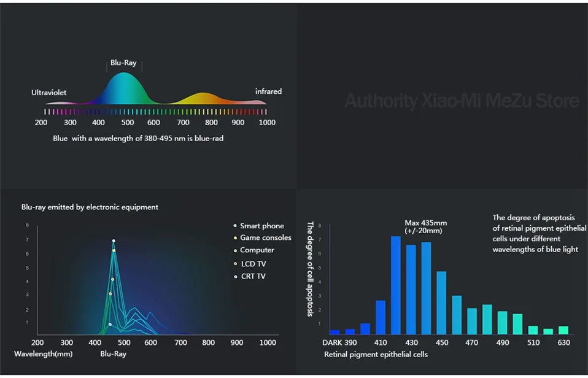Click the Game consoles legend label

point(266,237)
